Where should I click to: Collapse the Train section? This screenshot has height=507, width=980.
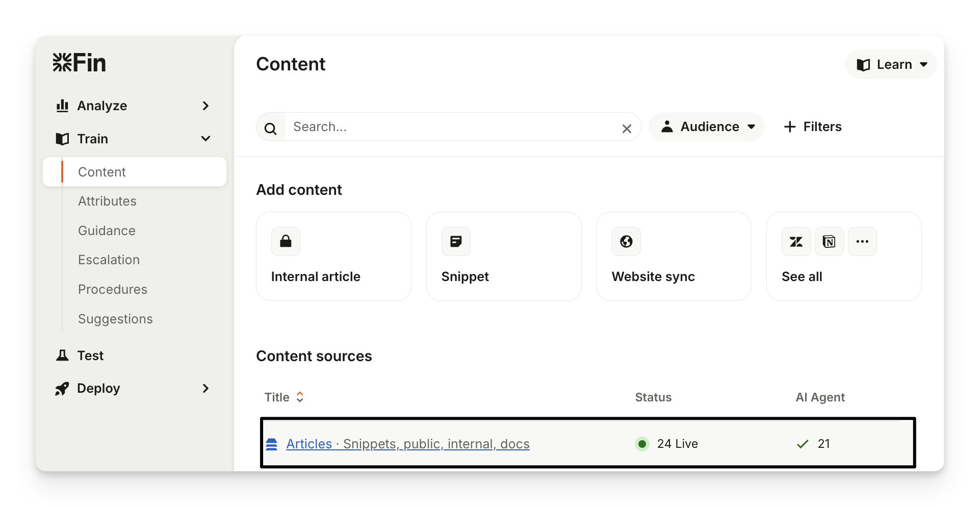205,139
